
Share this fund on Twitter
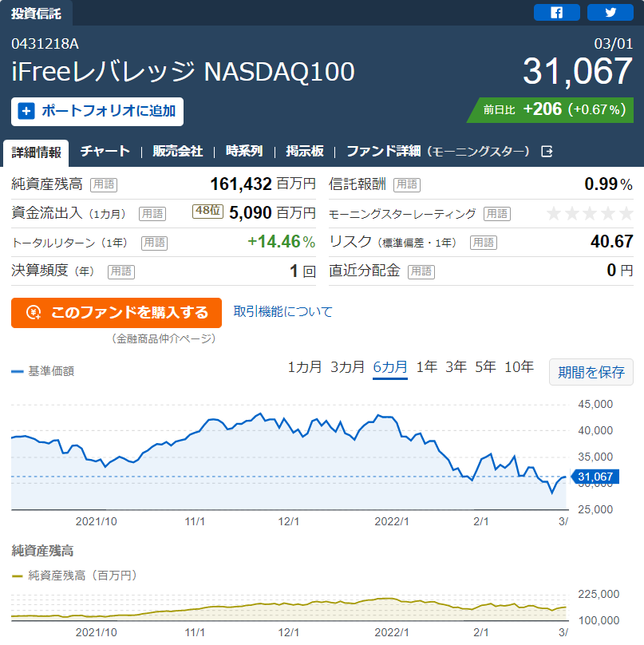pyautogui.click(x=610, y=12)
